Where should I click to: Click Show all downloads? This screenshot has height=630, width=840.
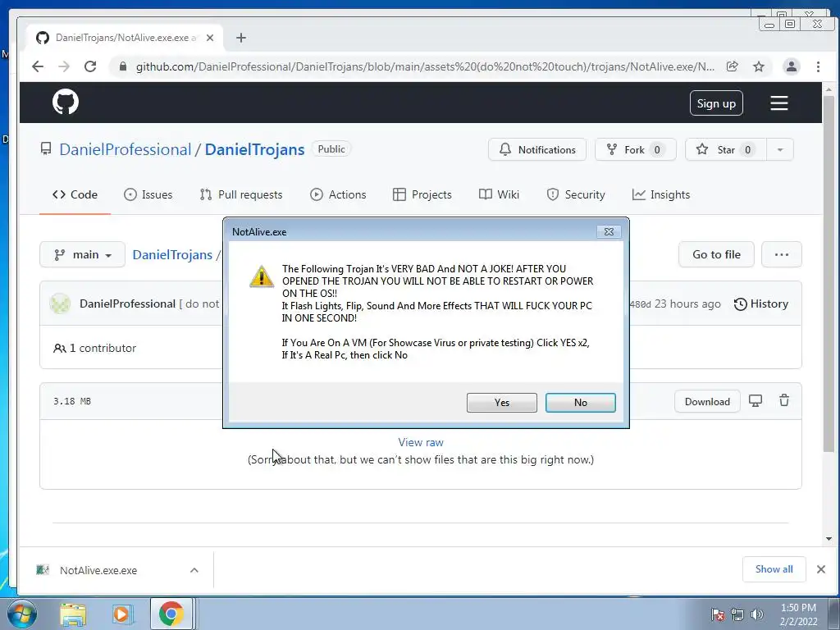click(774, 569)
